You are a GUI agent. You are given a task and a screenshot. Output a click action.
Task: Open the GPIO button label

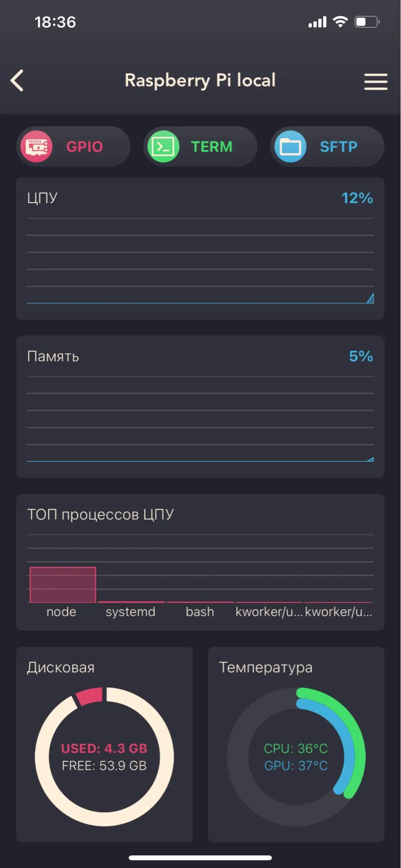pos(85,147)
